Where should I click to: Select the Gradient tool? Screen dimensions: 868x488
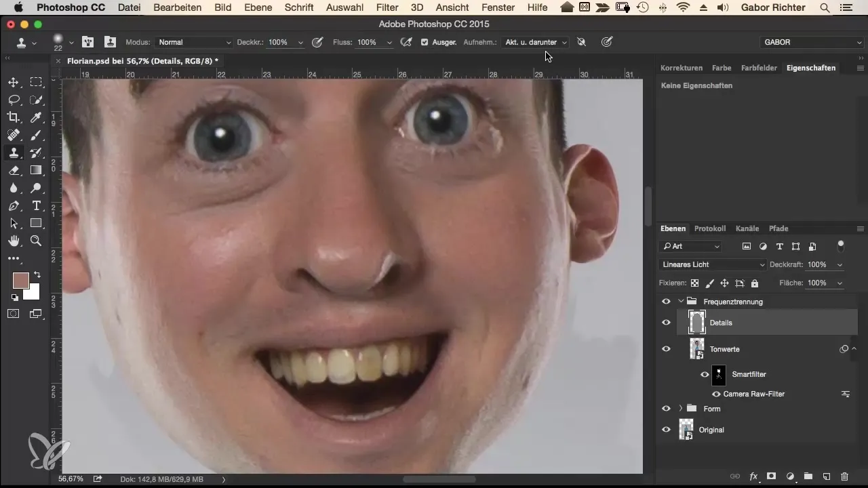click(36, 170)
